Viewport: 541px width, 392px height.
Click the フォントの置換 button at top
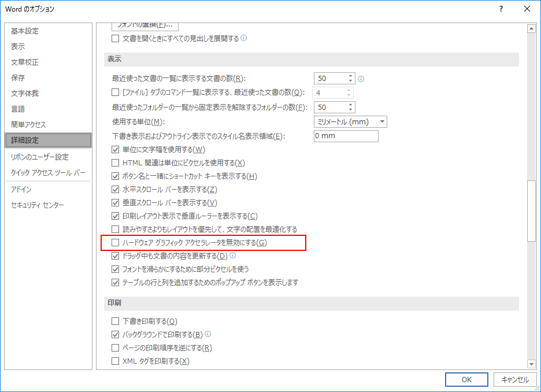[145, 26]
